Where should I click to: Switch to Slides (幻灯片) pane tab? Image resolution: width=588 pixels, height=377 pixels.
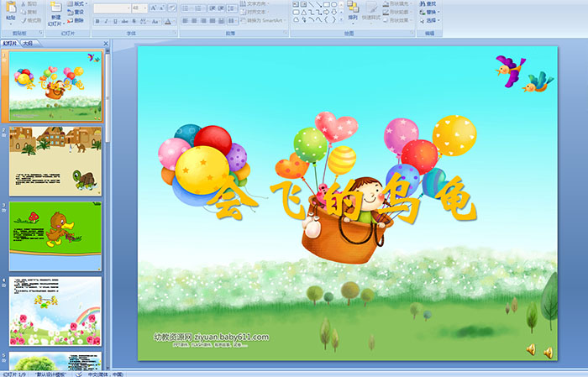[10, 44]
